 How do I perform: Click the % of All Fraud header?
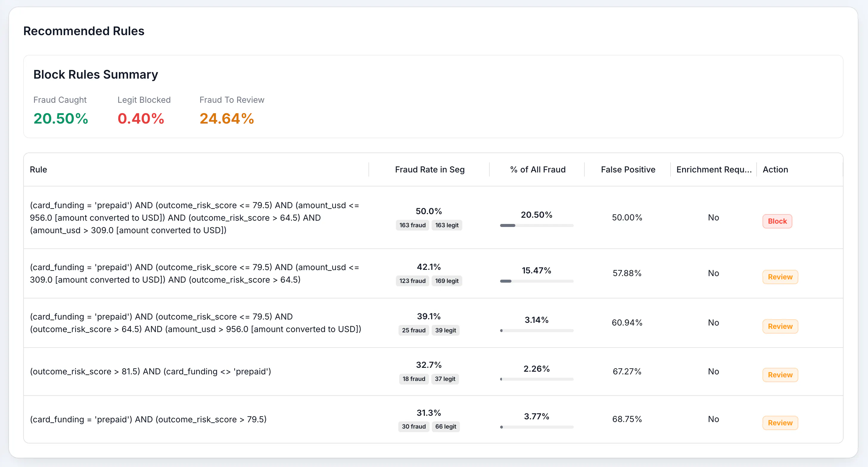537,169
